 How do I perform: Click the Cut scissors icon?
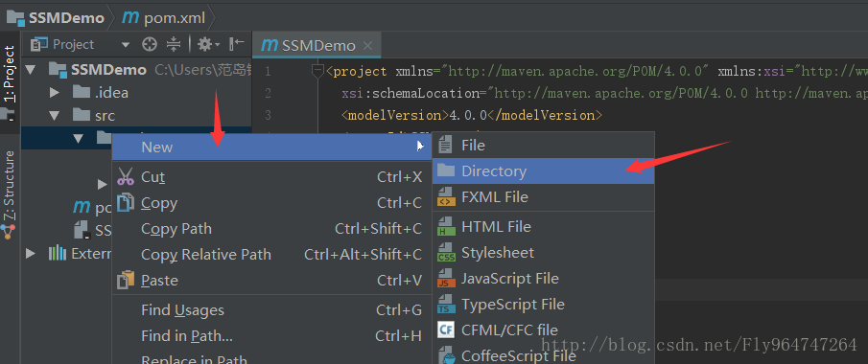[126, 177]
